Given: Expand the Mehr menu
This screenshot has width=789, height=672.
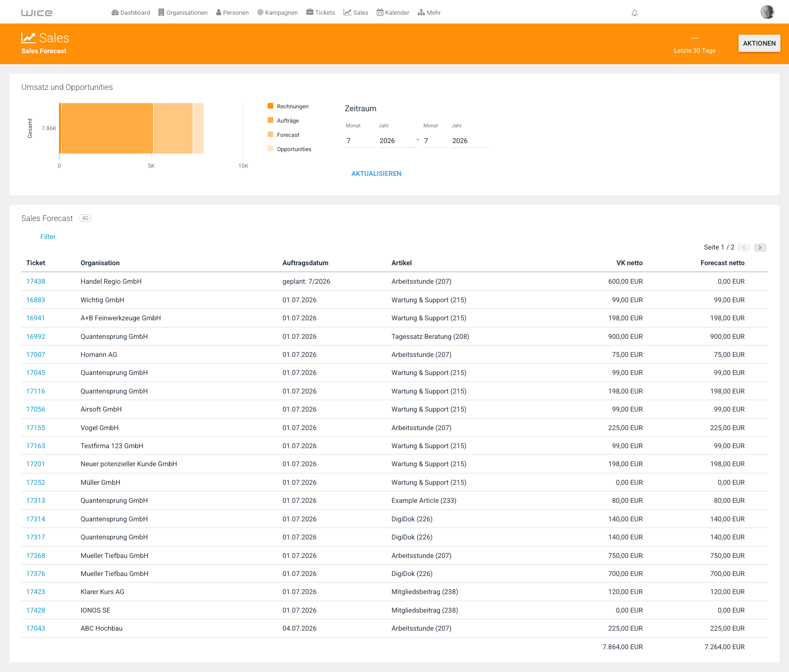Looking at the screenshot, I should click(429, 13).
